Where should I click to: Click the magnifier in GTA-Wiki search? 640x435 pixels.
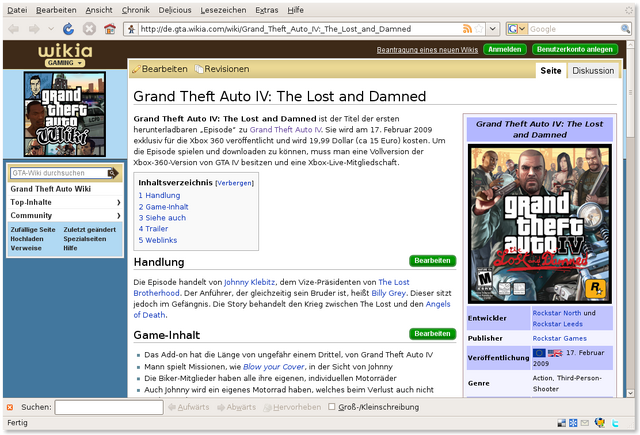click(x=112, y=173)
